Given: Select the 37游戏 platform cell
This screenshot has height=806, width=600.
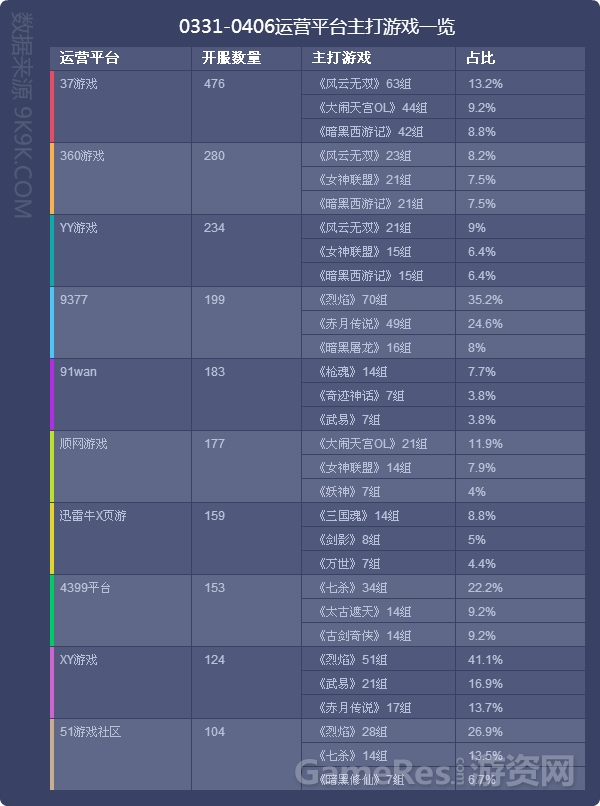Looking at the screenshot, I should (122, 106).
